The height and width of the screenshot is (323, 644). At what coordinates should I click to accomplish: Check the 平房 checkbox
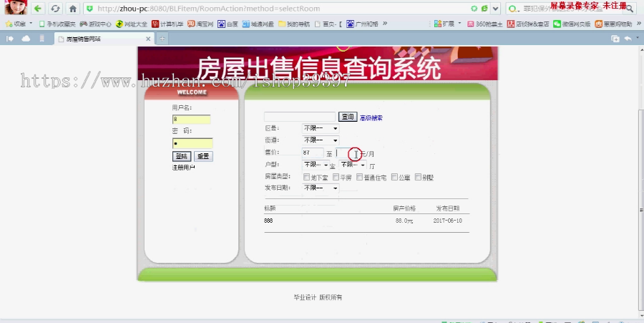(x=336, y=177)
